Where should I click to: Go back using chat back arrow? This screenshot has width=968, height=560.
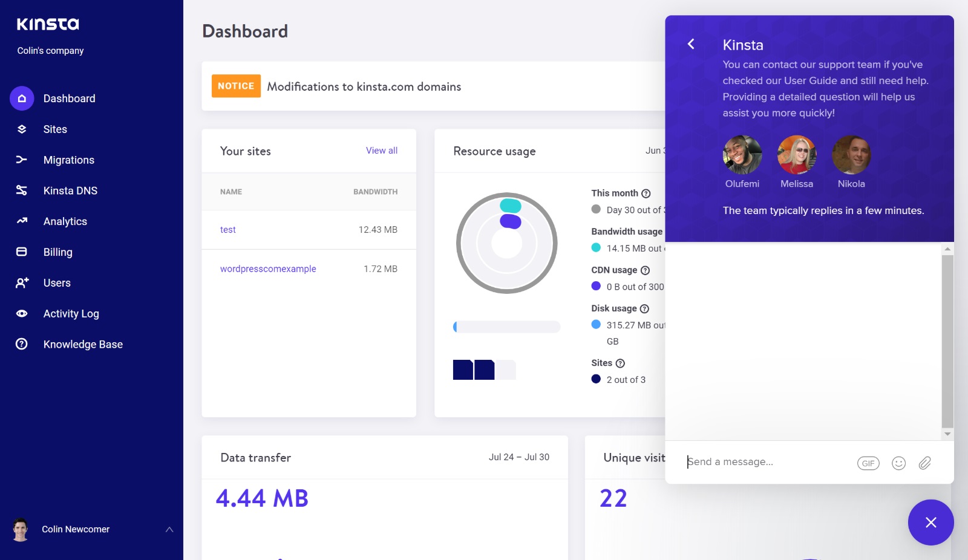coord(691,44)
